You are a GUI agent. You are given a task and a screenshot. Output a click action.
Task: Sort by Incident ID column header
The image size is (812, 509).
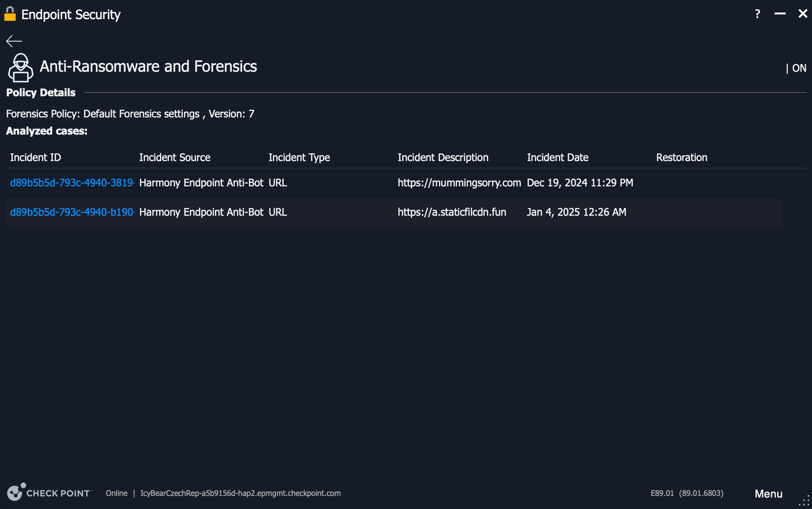(35, 157)
